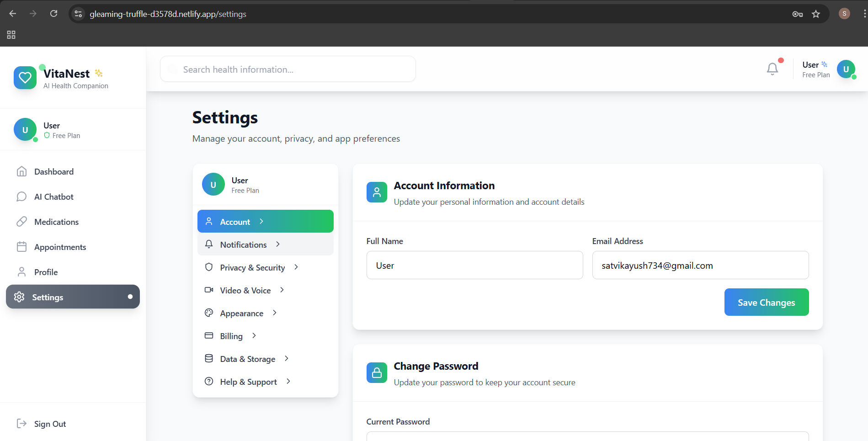Screen dimensions: 868x441
Task: Click the user avatar in top right header
Action: [846, 69]
